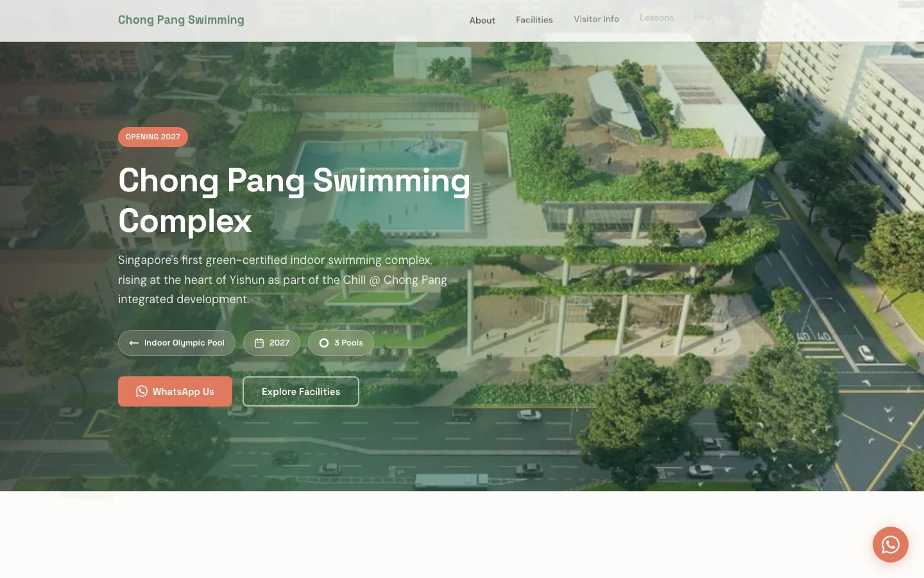Select the Lessons nav link
This screenshot has height=578, width=924.
pos(656,17)
